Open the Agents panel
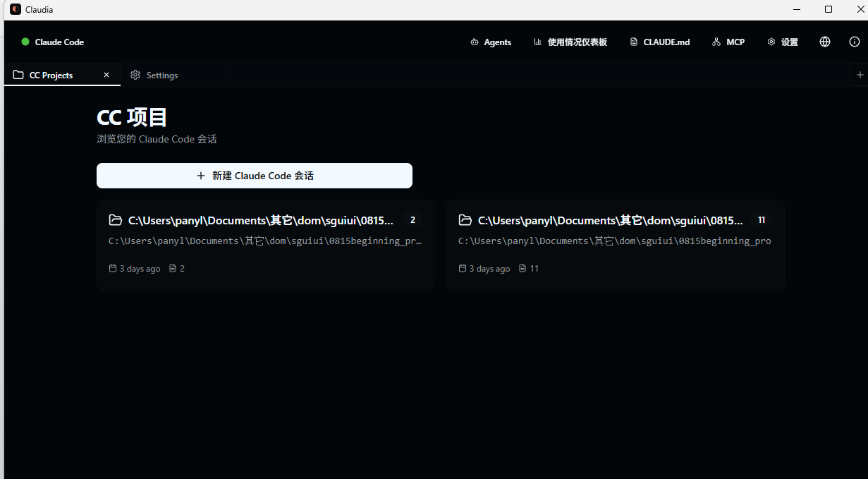This screenshot has height=479, width=868. [491, 42]
